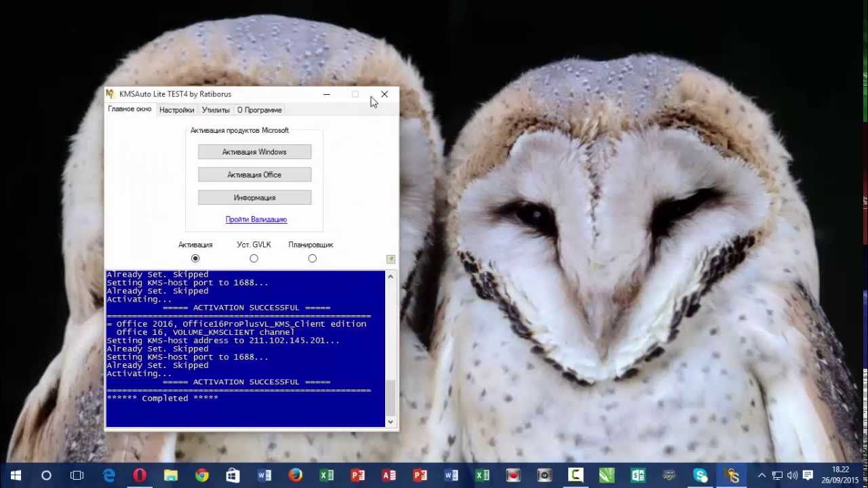The width and height of the screenshot is (868, 488).
Task: Open the green leaf-striped taskbar icon
Action: [607, 476]
